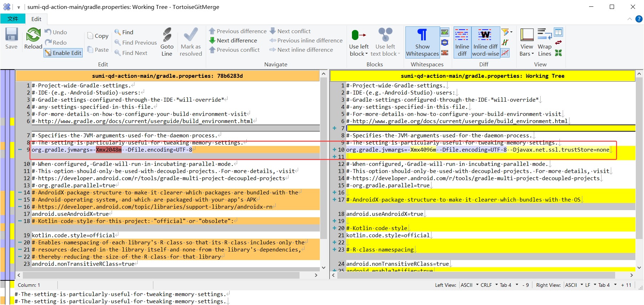Click Next inline difference

(301, 50)
